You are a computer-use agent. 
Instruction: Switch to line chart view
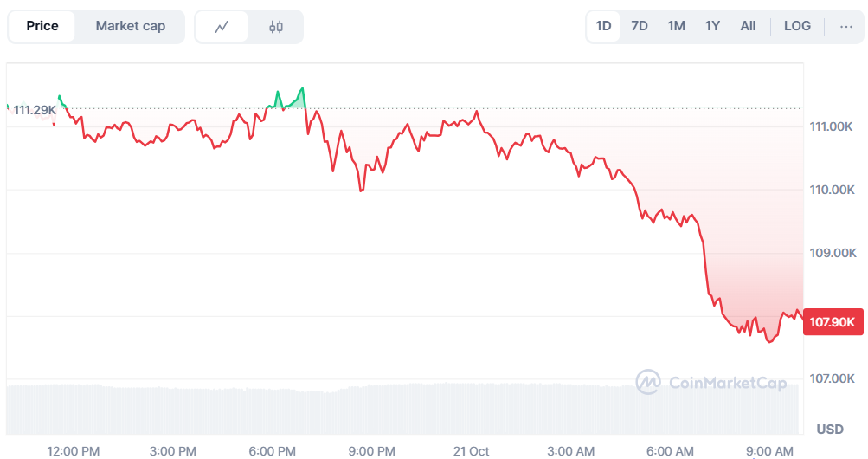click(x=222, y=27)
